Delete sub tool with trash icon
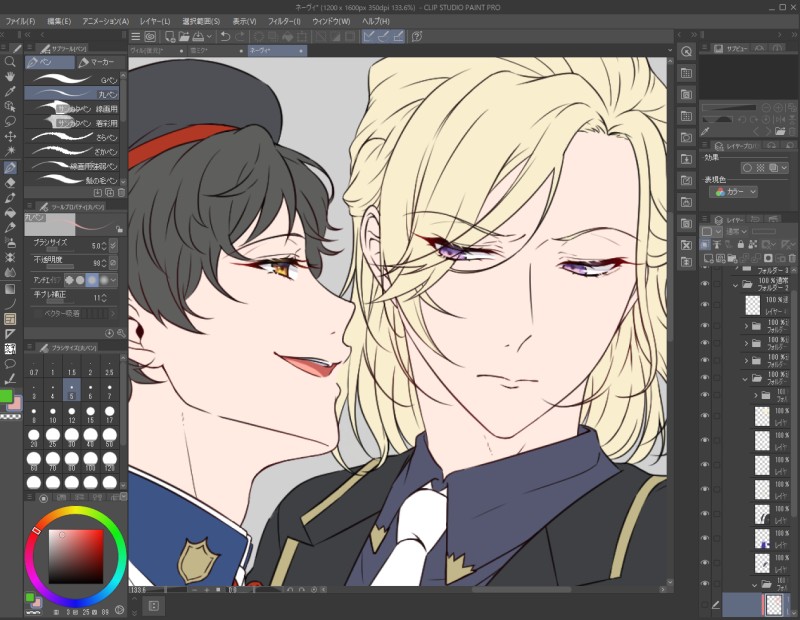800x620 pixels. point(121,192)
